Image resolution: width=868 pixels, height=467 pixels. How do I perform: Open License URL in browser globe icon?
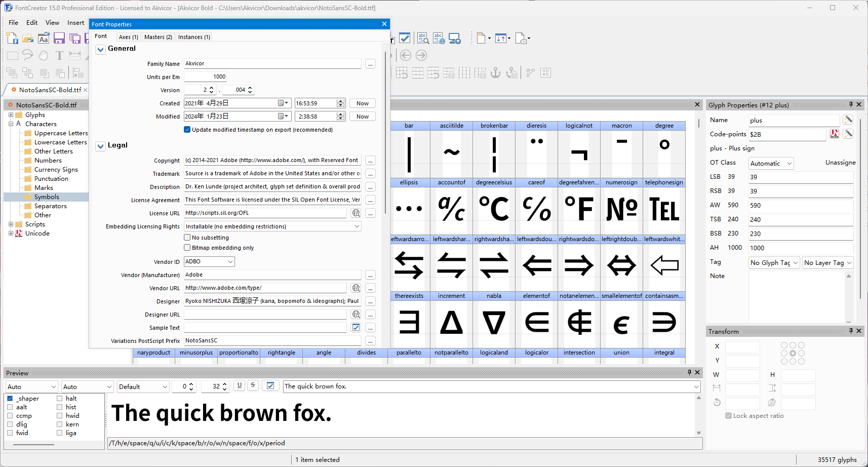click(x=356, y=213)
